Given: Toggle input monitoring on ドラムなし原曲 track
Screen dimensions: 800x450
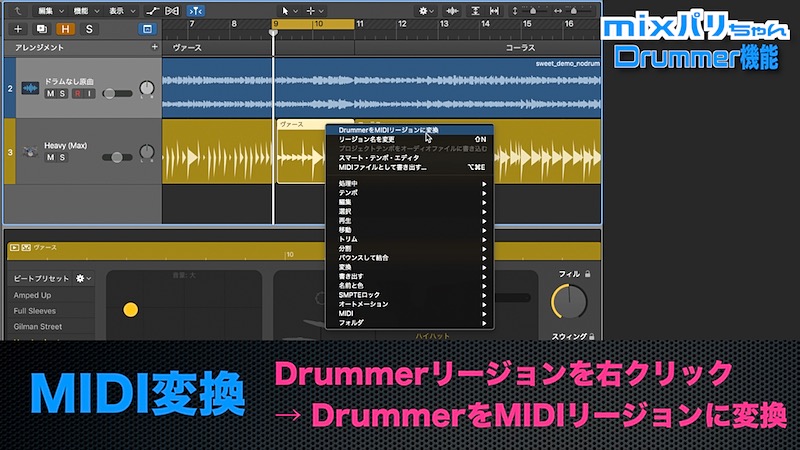Looking at the screenshot, I should click(x=89, y=93).
